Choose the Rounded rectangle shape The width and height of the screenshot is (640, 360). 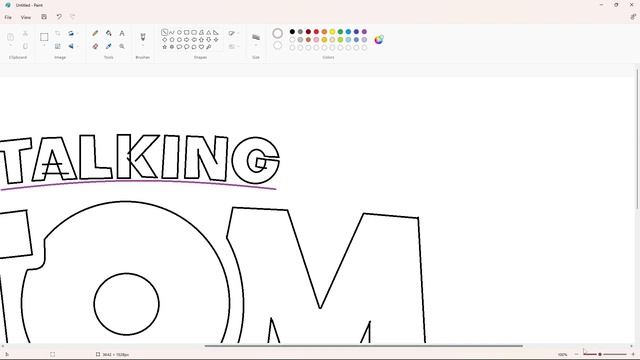click(x=194, y=32)
